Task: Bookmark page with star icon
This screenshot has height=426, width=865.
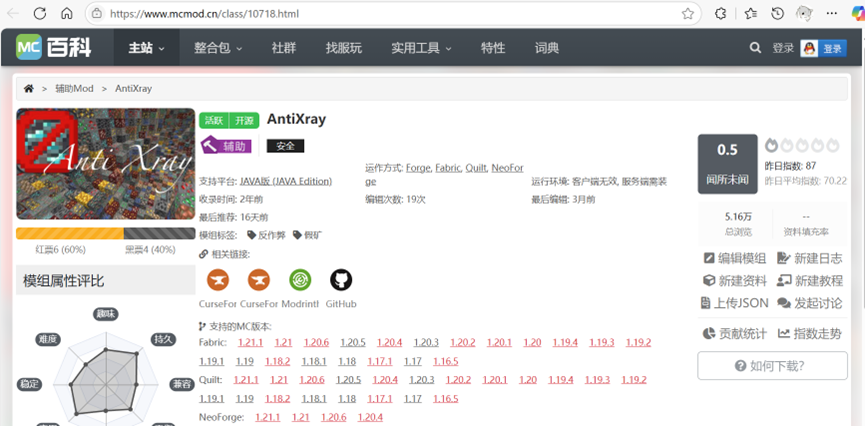Action: point(687,14)
